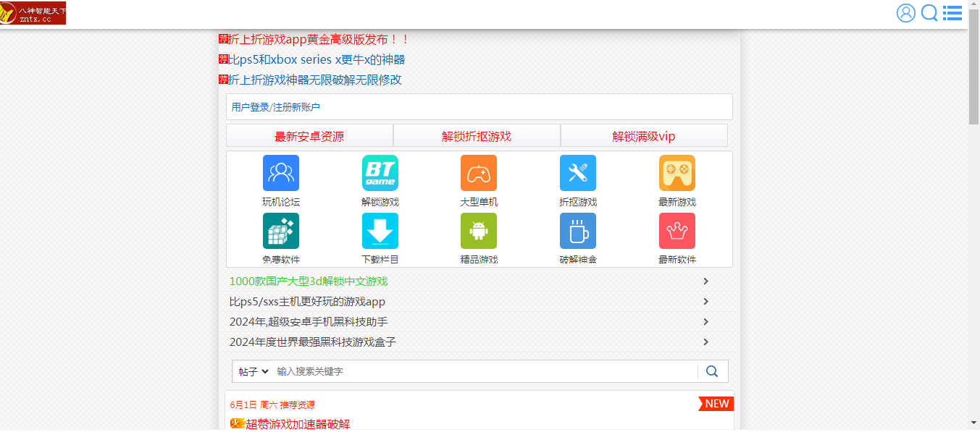The height and width of the screenshot is (432, 980).
Task: Open the 大型单机 gamepad icon
Action: [479, 174]
